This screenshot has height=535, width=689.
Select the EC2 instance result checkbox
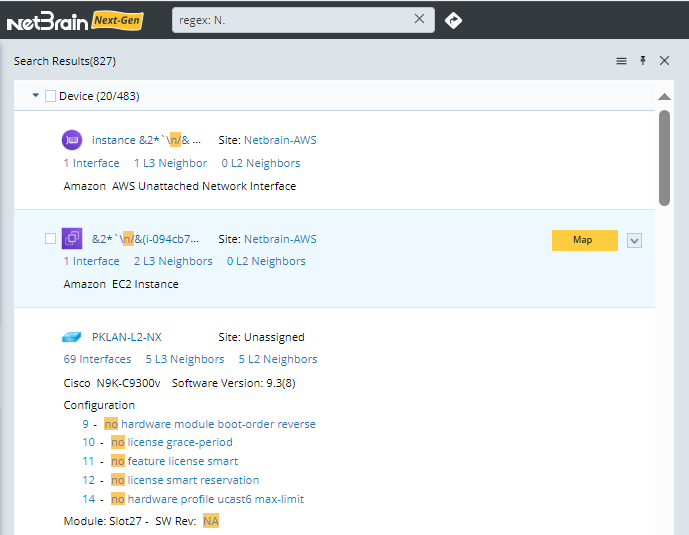point(51,239)
